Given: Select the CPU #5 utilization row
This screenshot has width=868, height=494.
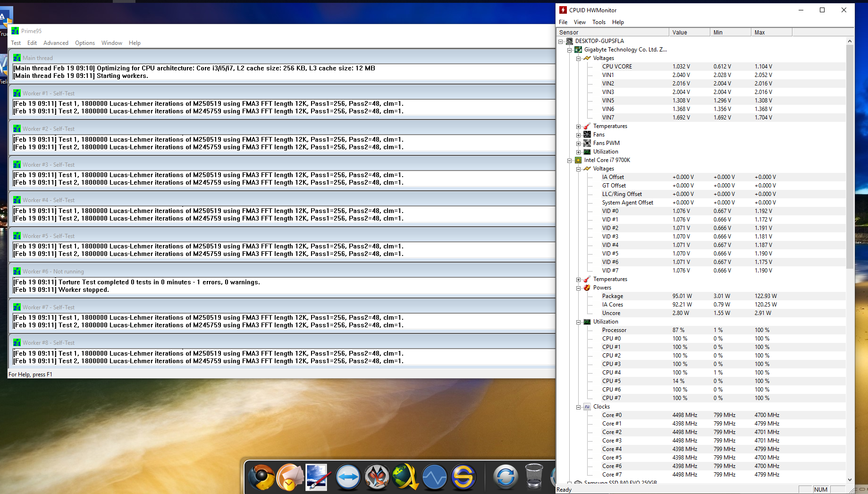Looking at the screenshot, I should pyautogui.click(x=702, y=381).
